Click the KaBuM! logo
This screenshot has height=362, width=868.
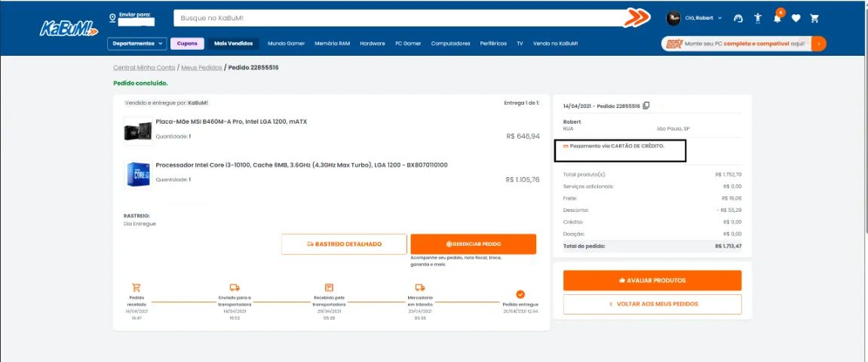coord(69,28)
